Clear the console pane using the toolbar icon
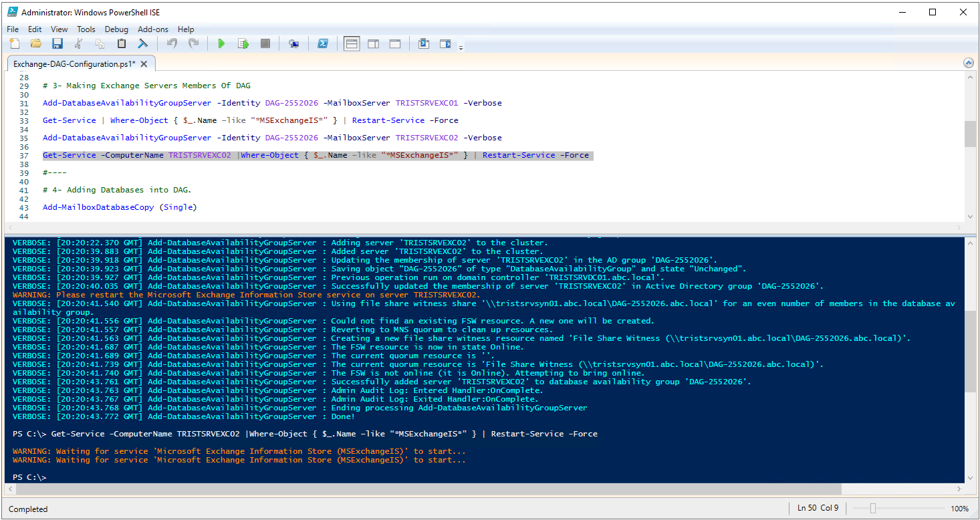The width and height of the screenshot is (980, 520). [x=143, y=44]
